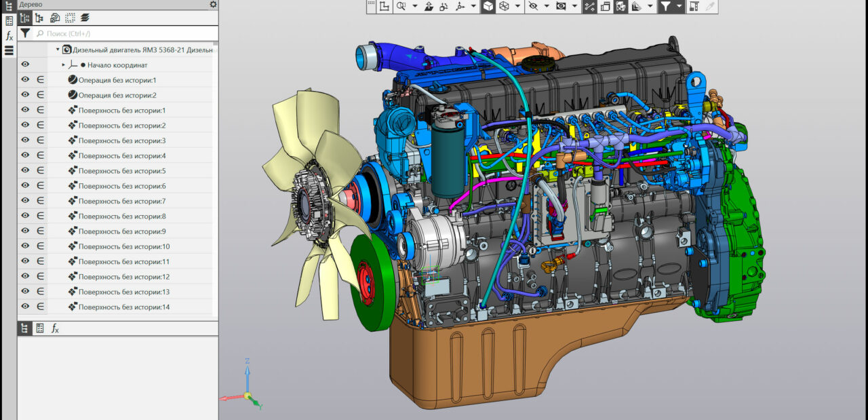
Task: Click Операция без истории:2 tree entry
Action: (117, 96)
